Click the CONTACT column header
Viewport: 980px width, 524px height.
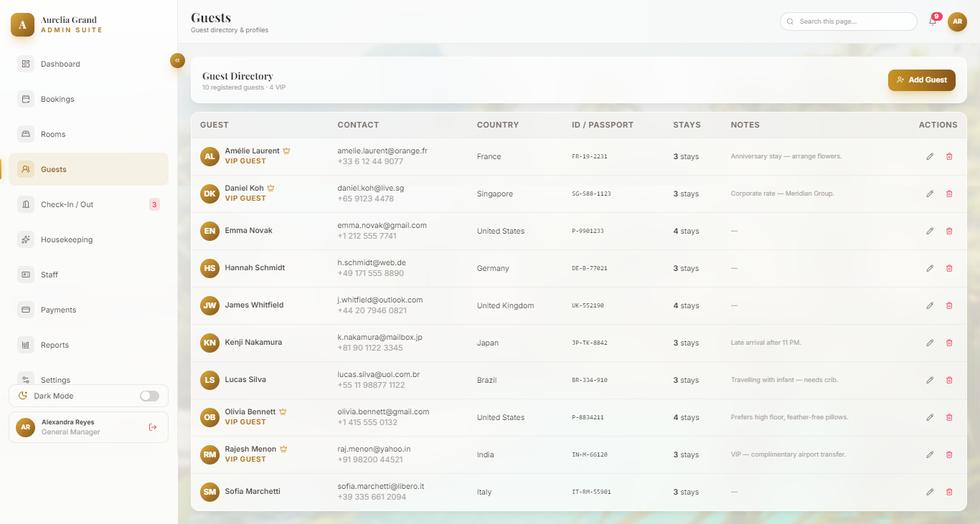358,125
